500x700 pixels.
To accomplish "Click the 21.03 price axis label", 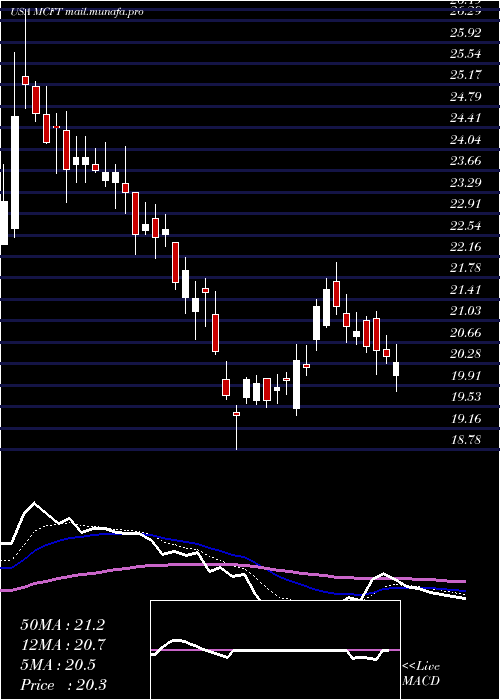I will 466,311.
